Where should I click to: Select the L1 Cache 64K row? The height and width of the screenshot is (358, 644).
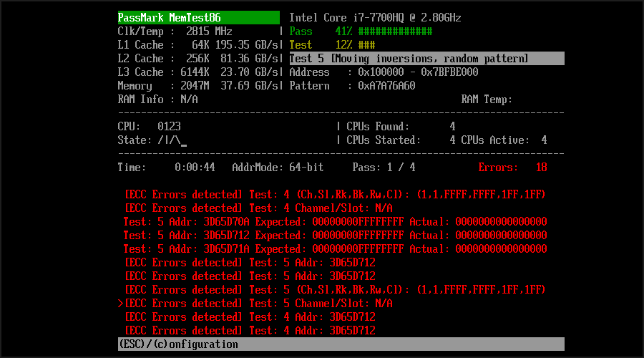[199, 45]
